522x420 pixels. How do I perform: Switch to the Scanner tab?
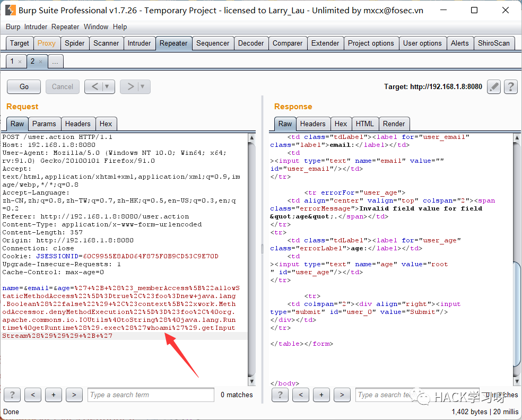tap(106, 43)
